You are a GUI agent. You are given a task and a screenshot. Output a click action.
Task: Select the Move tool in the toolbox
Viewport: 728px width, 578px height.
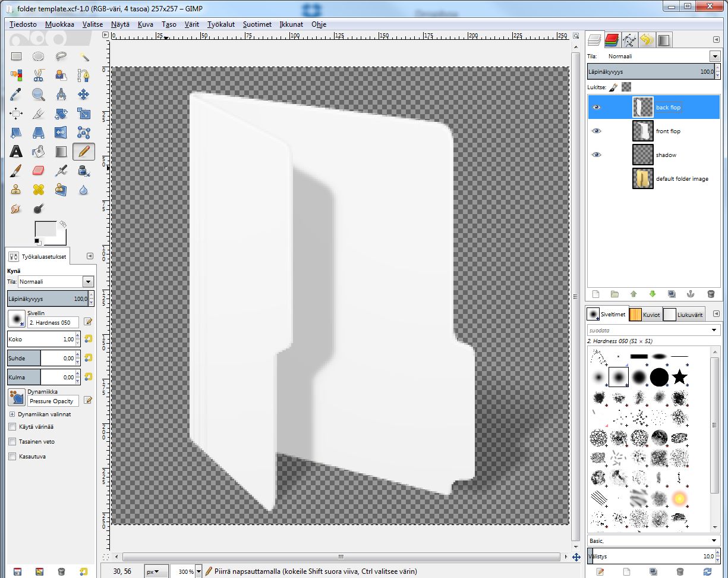tap(83, 94)
